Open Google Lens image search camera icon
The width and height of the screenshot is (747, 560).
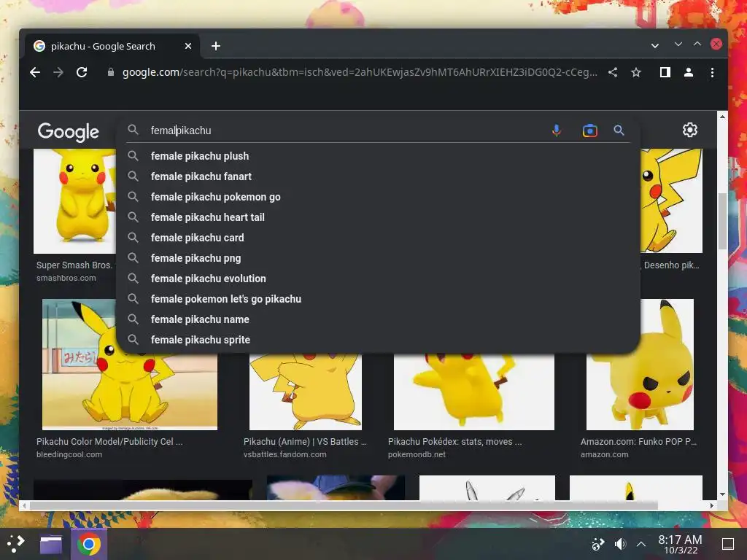point(589,131)
